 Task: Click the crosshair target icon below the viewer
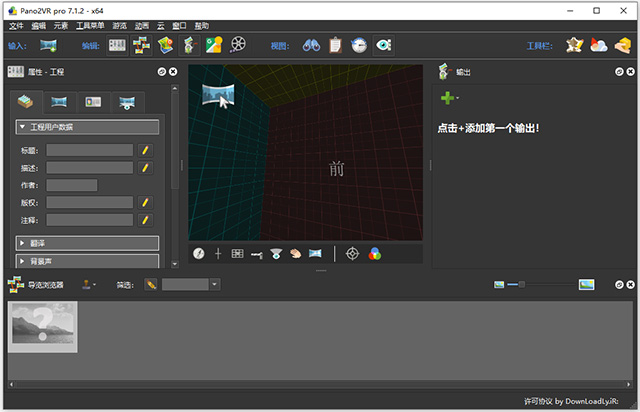pos(352,254)
